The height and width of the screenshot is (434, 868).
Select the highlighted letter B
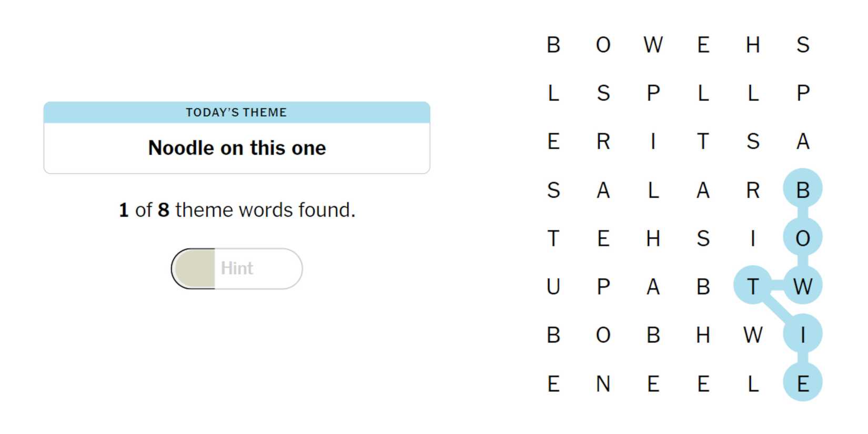coord(802,189)
